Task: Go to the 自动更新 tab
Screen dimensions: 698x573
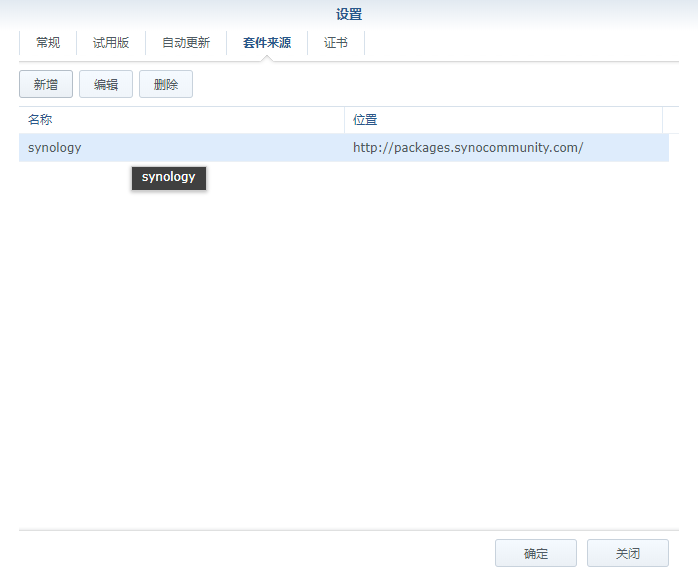Action: tap(186, 43)
